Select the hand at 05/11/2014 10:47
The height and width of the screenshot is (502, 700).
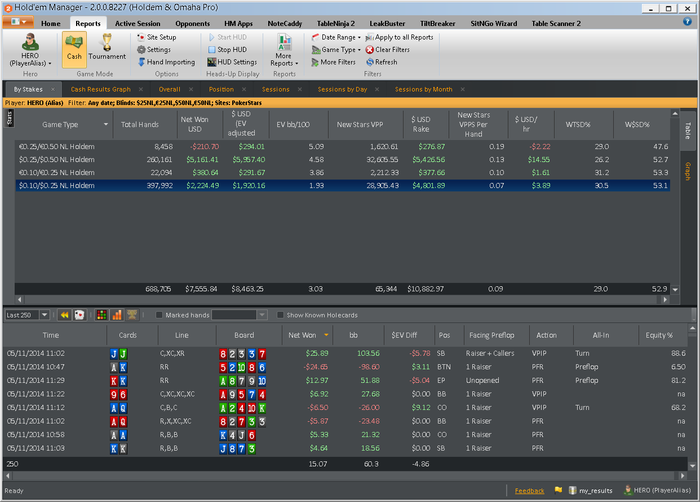(x=346, y=367)
